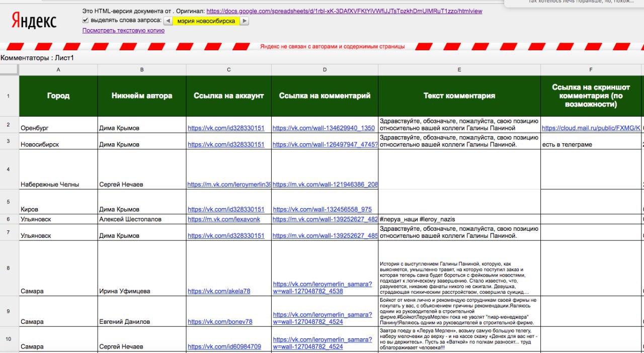Select column A header
Screen dimensions: 644x353
click(x=58, y=69)
